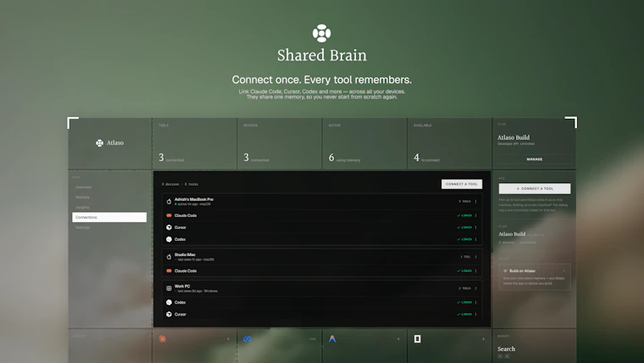This screenshot has height=363, width=644.
Task: Click Windows icon for Work PC
Action: click(x=169, y=288)
